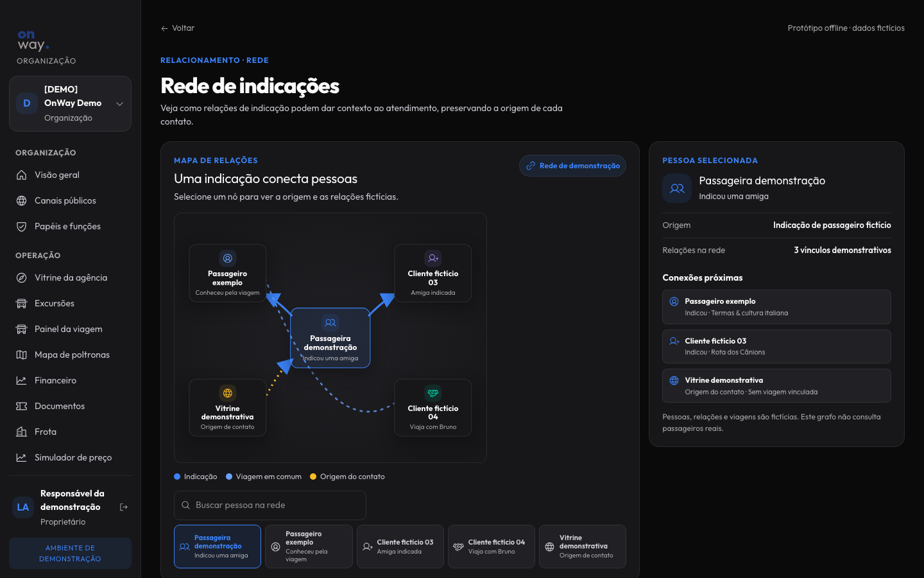Screen dimensions: 924x578
Task: Choose the Vitrine demonstrativa chip below the search
Action: [583, 547]
